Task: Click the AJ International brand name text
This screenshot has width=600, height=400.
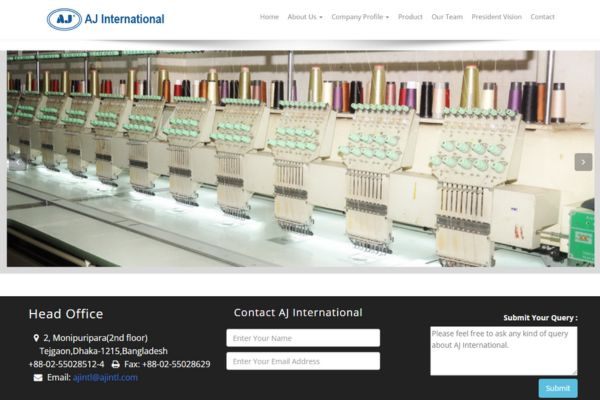Action: [x=125, y=19]
